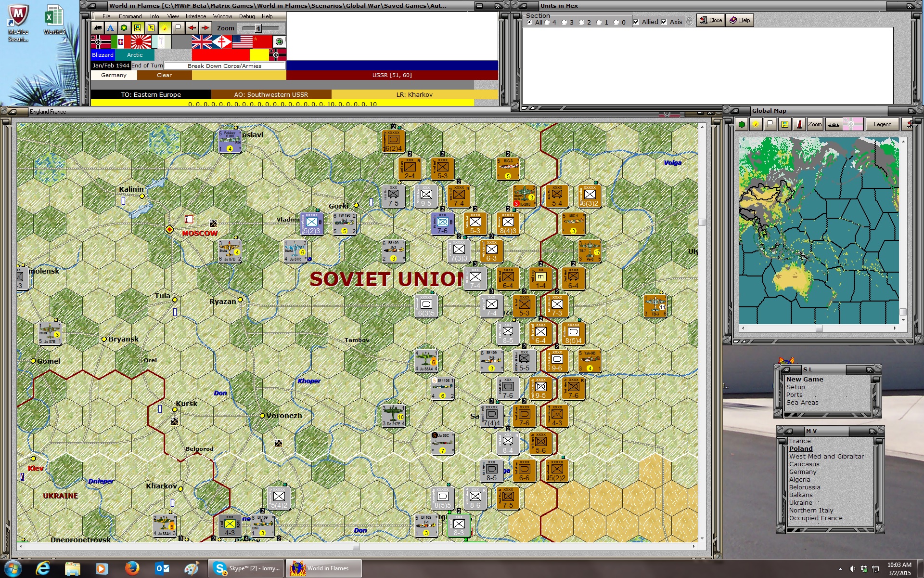Screen dimensions: 924x578
Task: Click the sun weather icon in Global Map toolbar
Action: (x=756, y=124)
